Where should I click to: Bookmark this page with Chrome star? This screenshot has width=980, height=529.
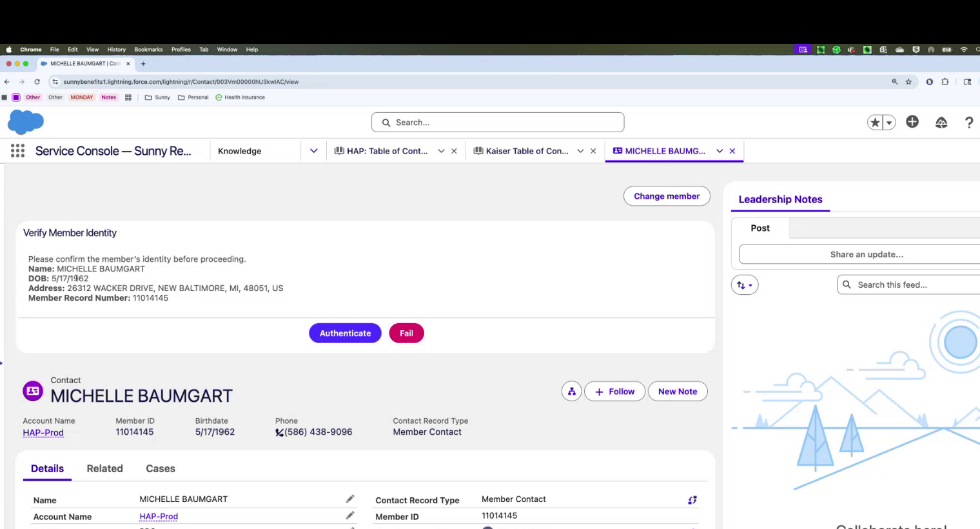[x=908, y=82]
